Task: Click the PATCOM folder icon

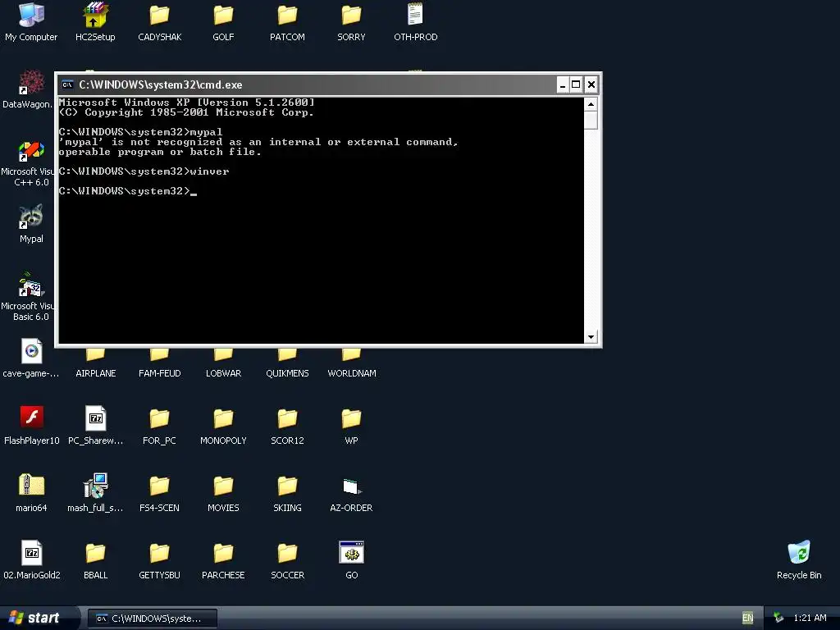Action: click(x=287, y=16)
